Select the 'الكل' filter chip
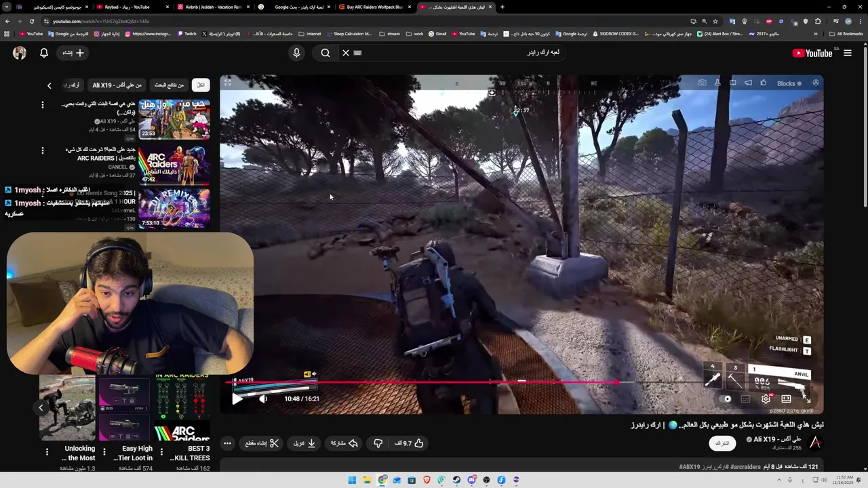Screen dimensions: 868x488 coord(200,85)
